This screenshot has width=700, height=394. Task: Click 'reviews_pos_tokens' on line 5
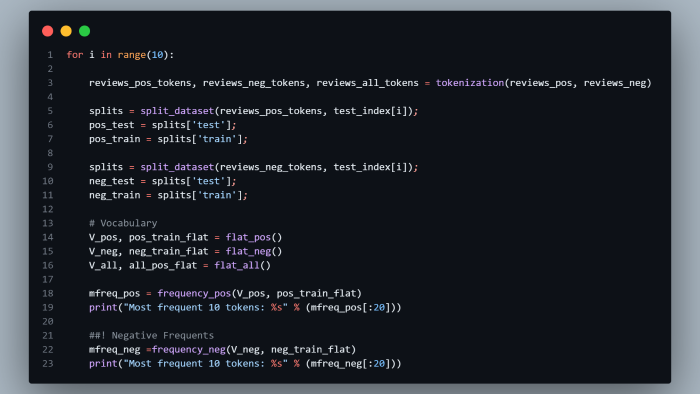coord(271,111)
